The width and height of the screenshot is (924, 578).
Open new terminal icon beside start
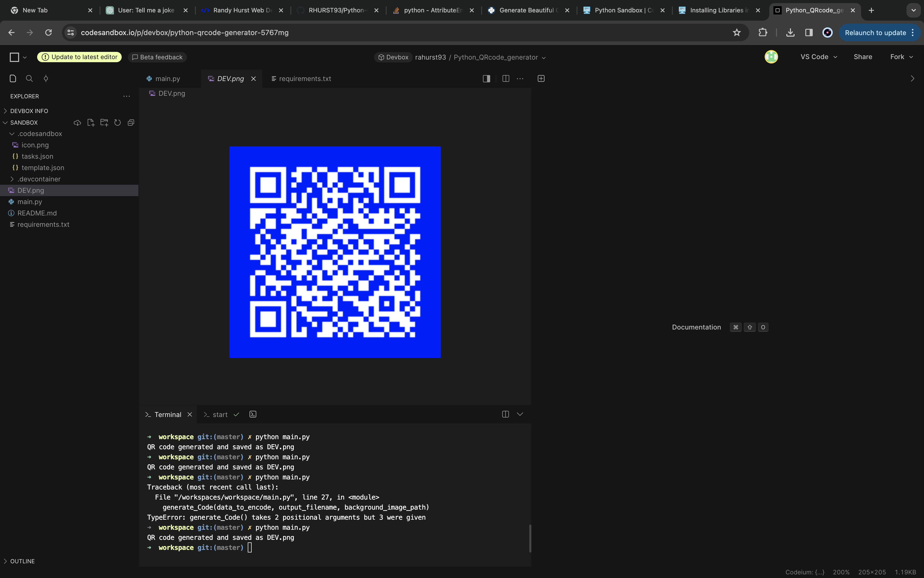(x=253, y=414)
